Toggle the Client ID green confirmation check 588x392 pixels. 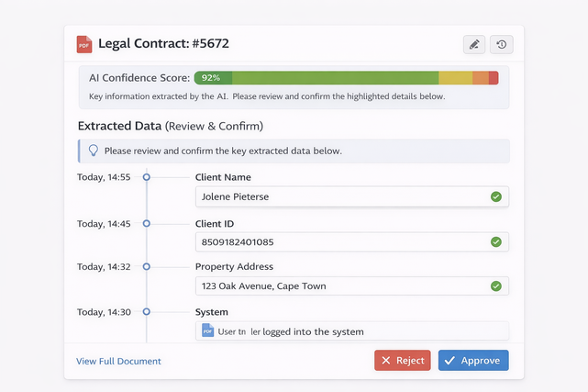pyautogui.click(x=496, y=241)
